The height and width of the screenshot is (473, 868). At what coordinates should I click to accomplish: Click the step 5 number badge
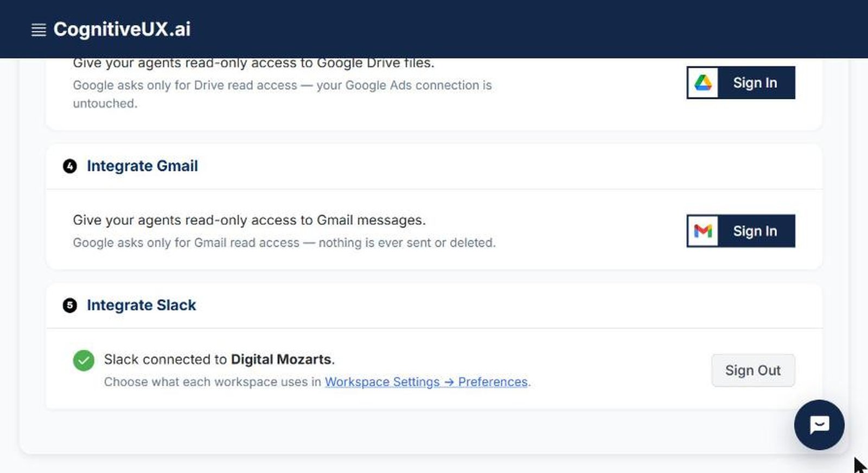point(69,305)
